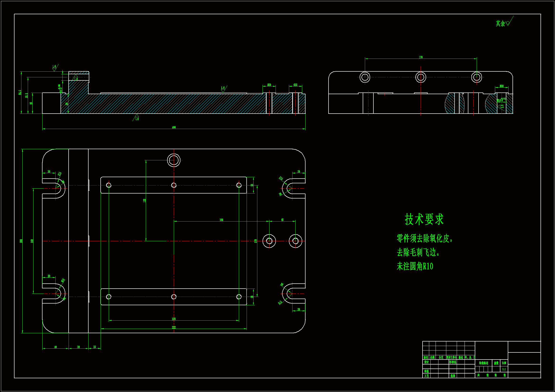The height and width of the screenshot is (392, 555).
Task: Click the 170 dimension in top-right view
Action: [421, 57]
